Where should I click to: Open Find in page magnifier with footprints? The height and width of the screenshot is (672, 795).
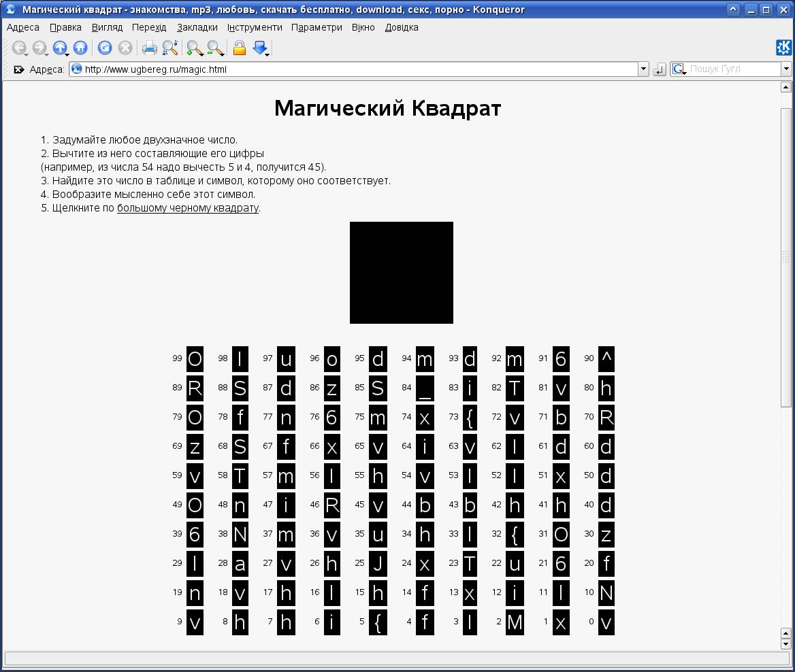(170, 48)
